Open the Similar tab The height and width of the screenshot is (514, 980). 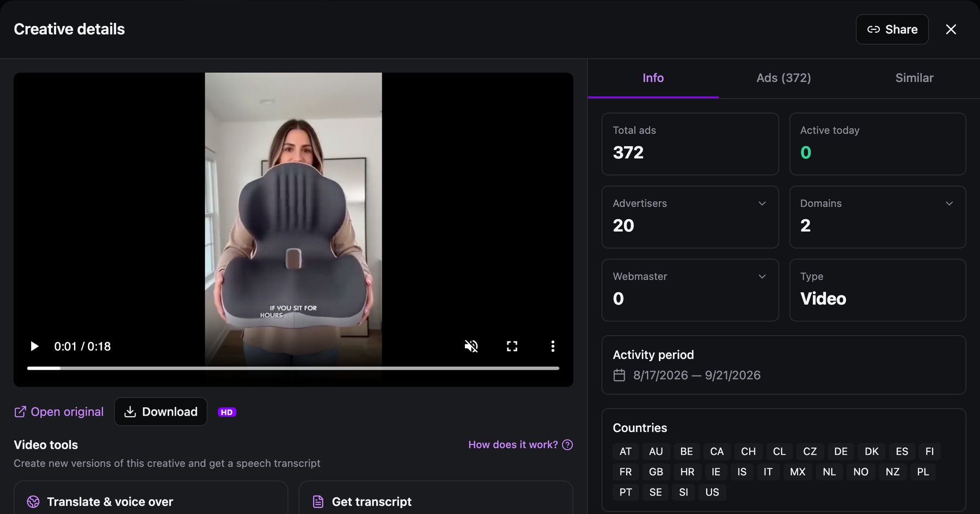click(914, 78)
